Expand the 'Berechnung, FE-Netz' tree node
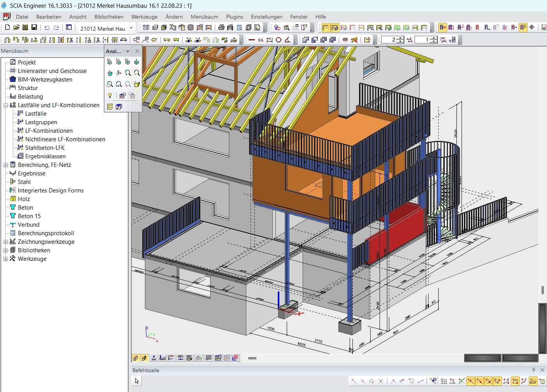Screen dimensions: 547x392 (x=5, y=165)
